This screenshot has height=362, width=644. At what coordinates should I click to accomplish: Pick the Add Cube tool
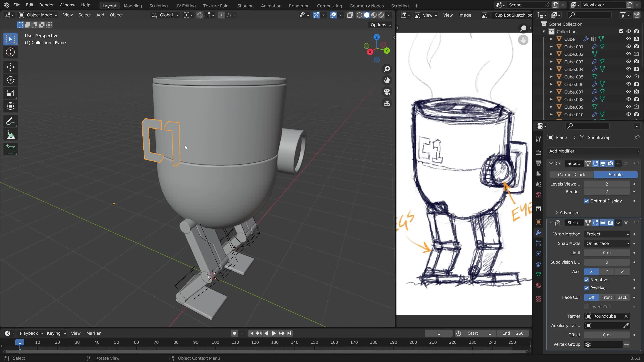coord(11,149)
